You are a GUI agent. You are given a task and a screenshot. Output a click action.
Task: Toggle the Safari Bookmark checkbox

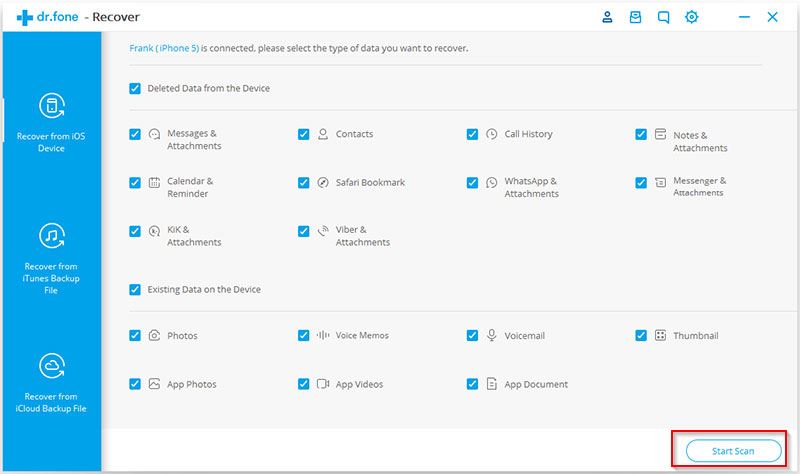pos(304,183)
